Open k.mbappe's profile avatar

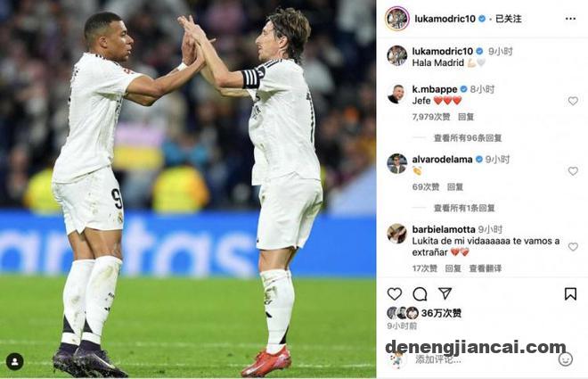click(396, 94)
